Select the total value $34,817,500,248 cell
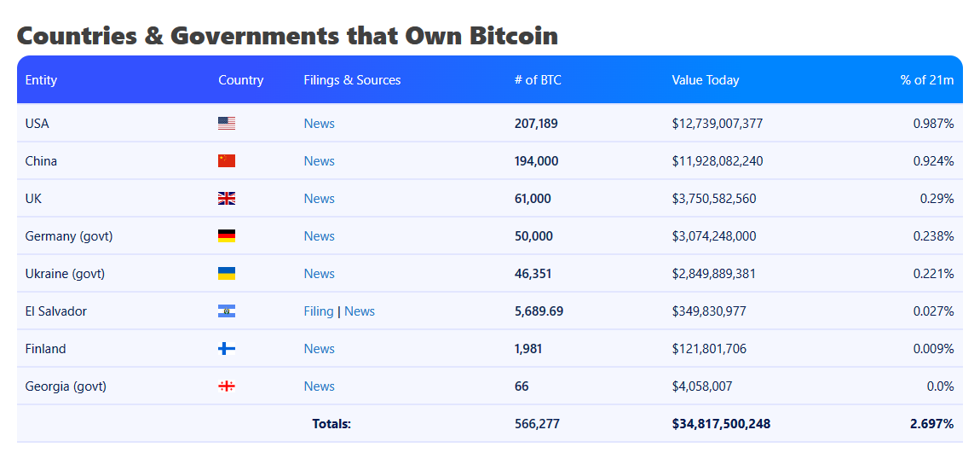This screenshot has width=980, height=453. click(x=721, y=424)
